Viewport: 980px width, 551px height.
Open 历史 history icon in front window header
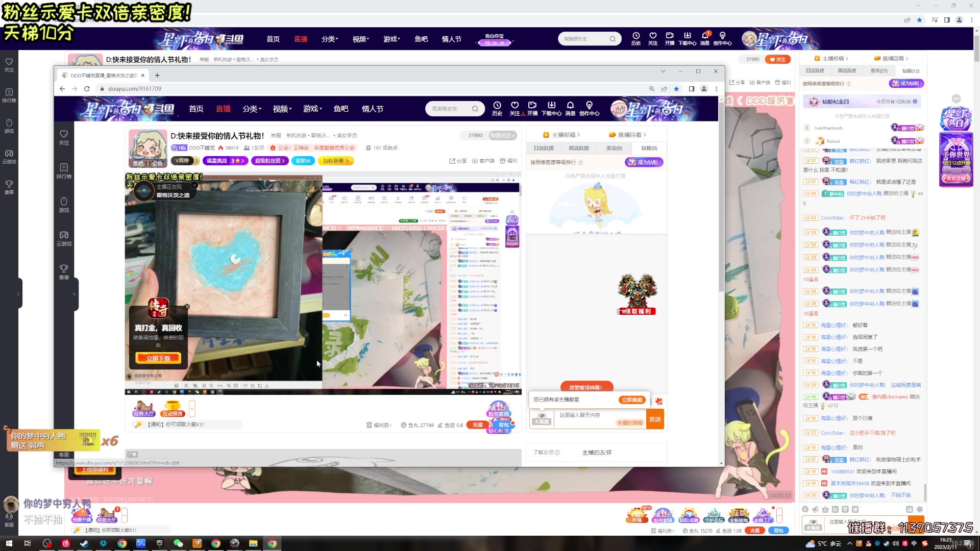497,108
